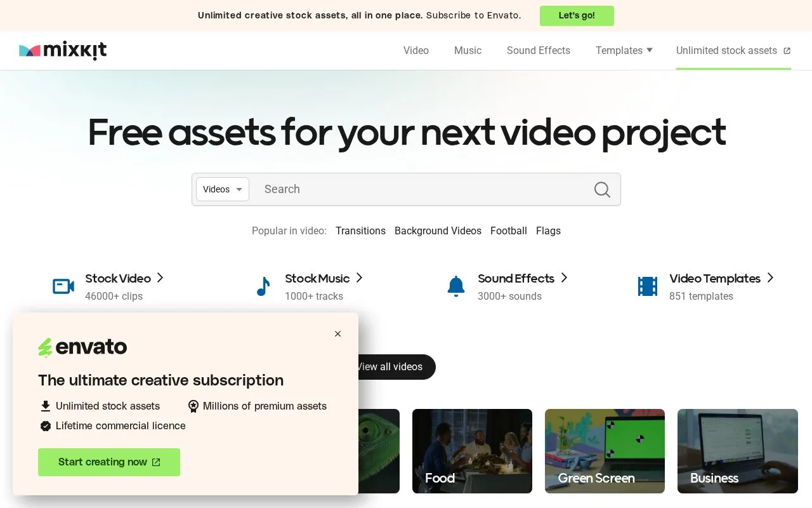Open the Sound Effects nav item
812x508 pixels.
pyautogui.click(x=539, y=50)
